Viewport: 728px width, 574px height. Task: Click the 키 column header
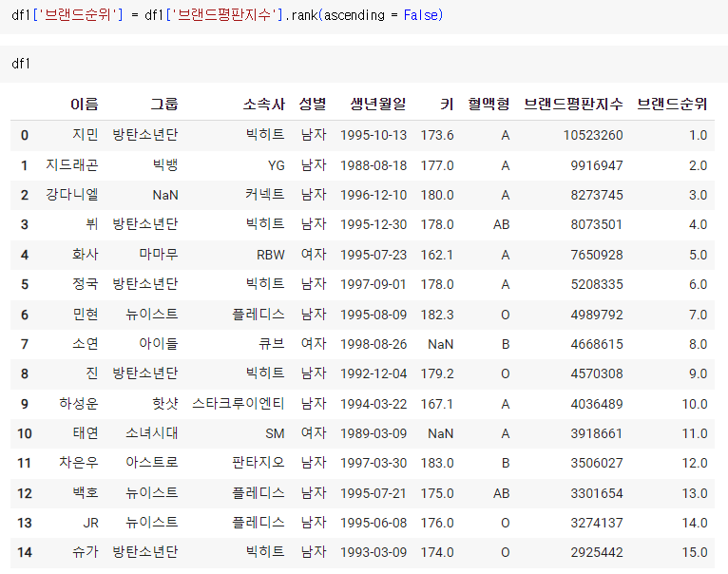(447, 104)
